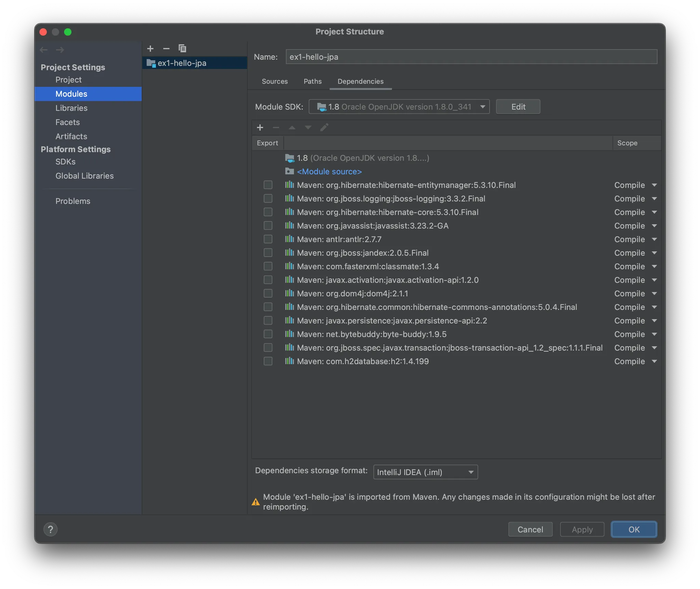700x589 pixels.
Task: Click the ex1-hello-jpa module folder icon
Action: pyautogui.click(x=151, y=63)
